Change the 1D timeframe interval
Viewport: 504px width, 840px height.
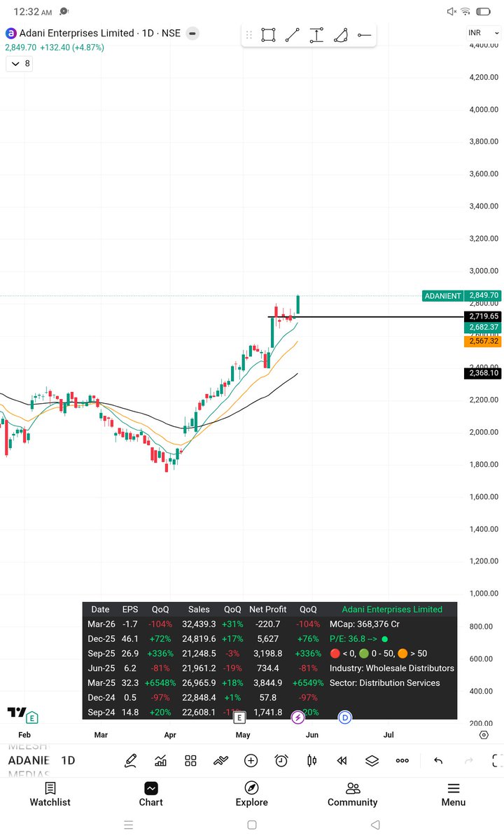pyautogui.click(x=68, y=760)
